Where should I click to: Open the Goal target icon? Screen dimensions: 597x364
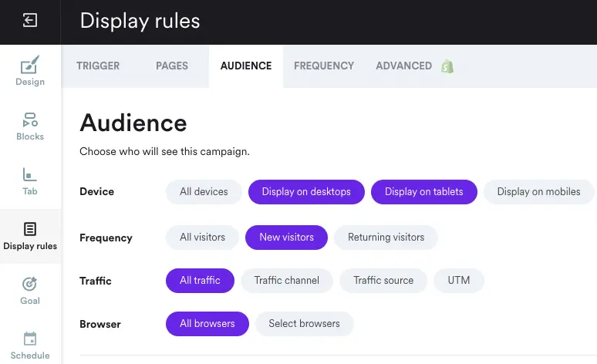point(30,285)
